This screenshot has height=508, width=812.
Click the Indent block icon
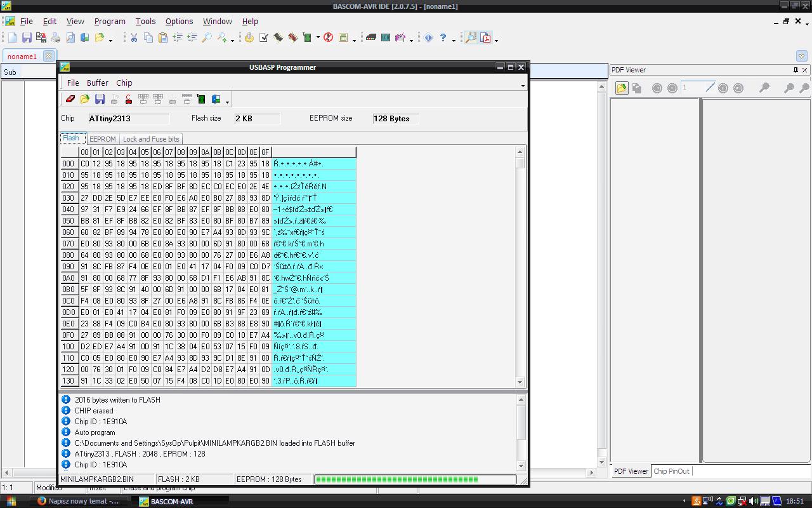tap(178, 38)
